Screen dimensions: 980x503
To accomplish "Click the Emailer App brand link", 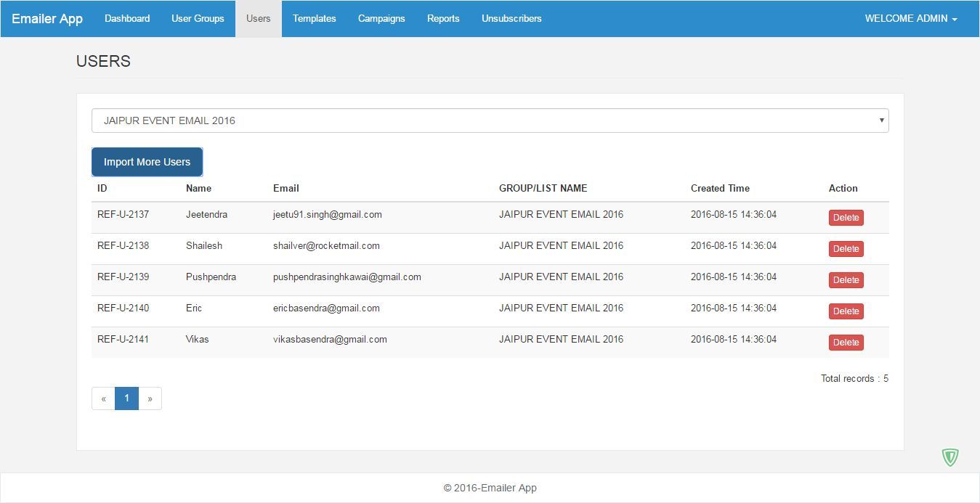I will tap(47, 19).
